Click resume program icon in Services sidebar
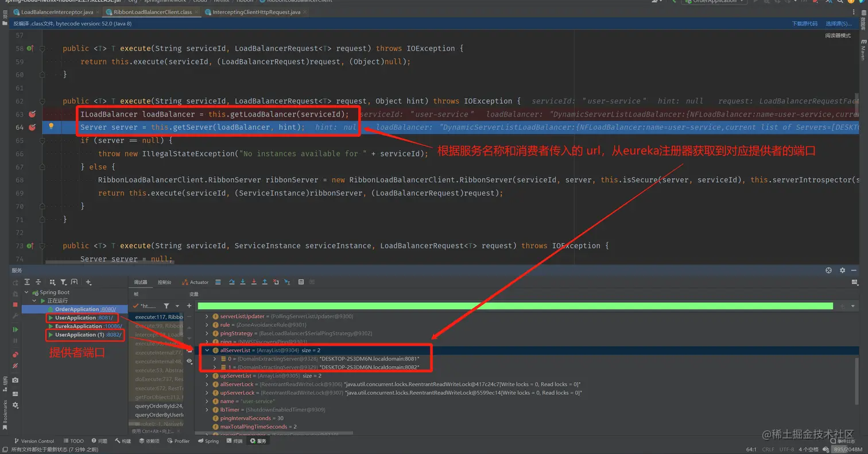 (x=15, y=329)
